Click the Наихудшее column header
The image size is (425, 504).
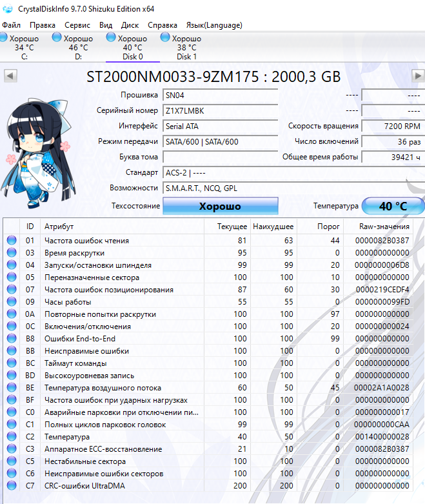pyautogui.click(x=273, y=227)
